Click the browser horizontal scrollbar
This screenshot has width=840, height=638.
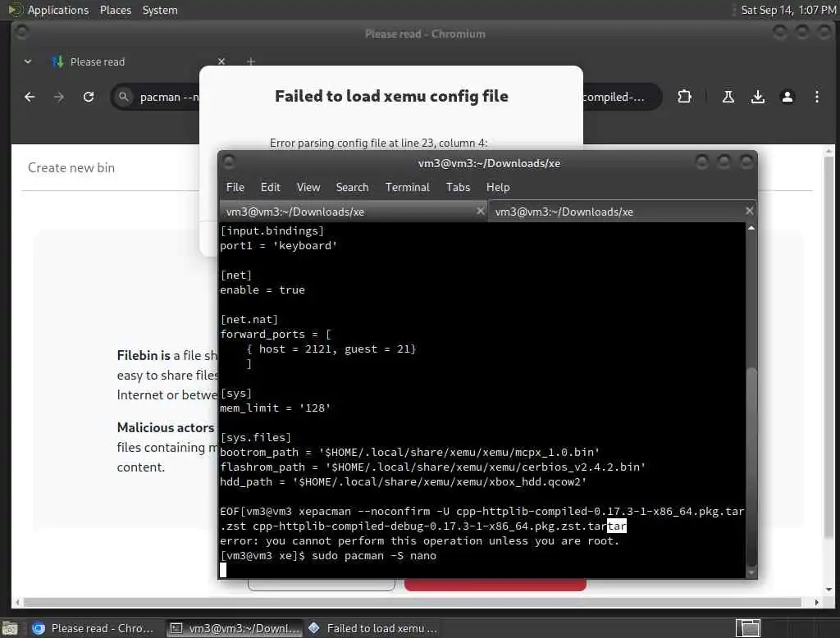(413, 602)
